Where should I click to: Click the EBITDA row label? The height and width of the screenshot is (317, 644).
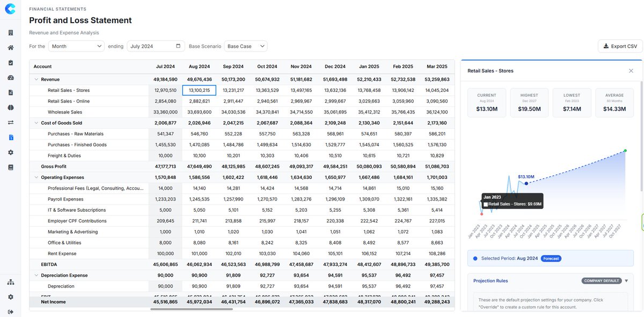click(49, 264)
